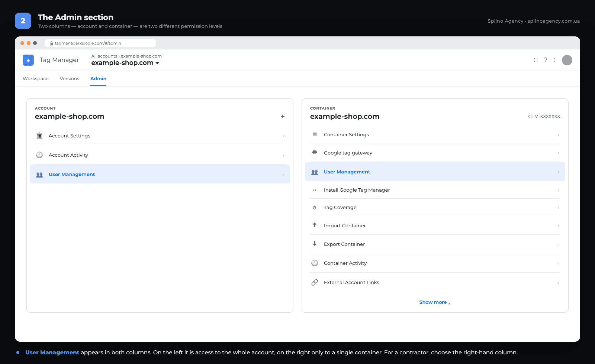Viewport: 595px width, 364px height.
Task: Click the External Account Links chain icon
Action: tap(315, 282)
